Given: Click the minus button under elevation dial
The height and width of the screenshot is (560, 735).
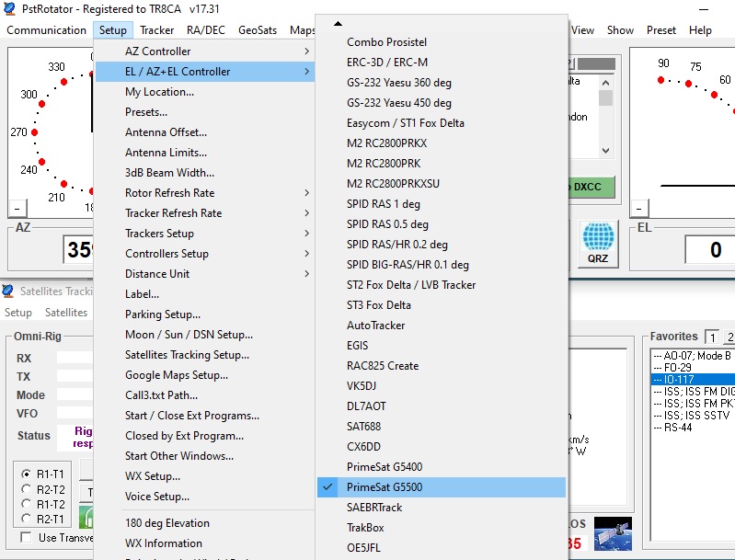Looking at the screenshot, I should coord(639,208).
